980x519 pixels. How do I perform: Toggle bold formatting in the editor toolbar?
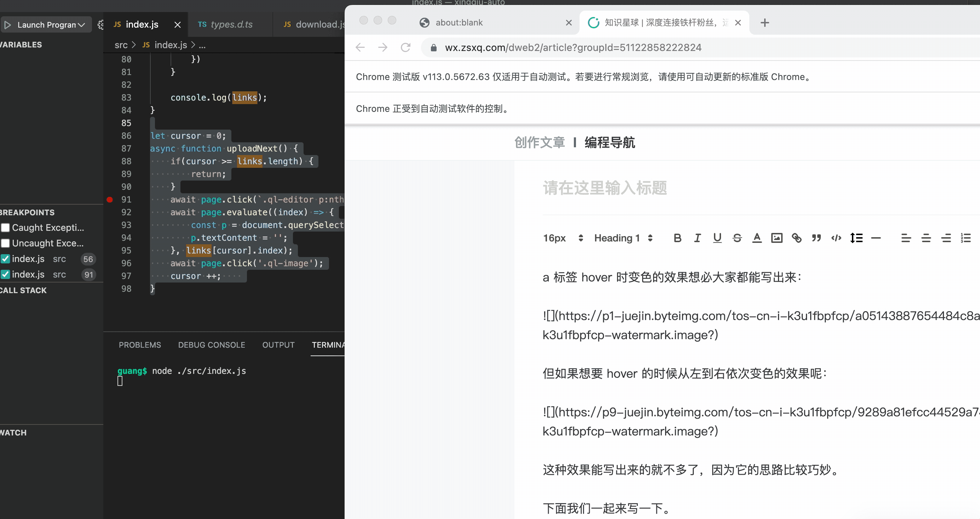coord(677,238)
